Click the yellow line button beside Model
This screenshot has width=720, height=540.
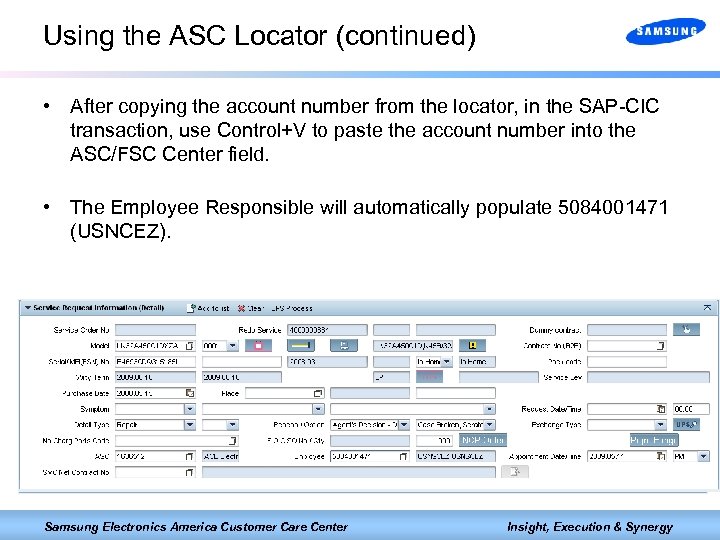click(301, 345)
